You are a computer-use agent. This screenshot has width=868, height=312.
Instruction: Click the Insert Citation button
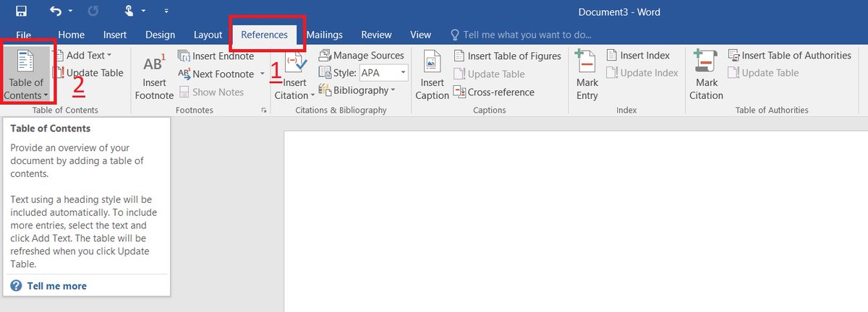tap(294, 74)
